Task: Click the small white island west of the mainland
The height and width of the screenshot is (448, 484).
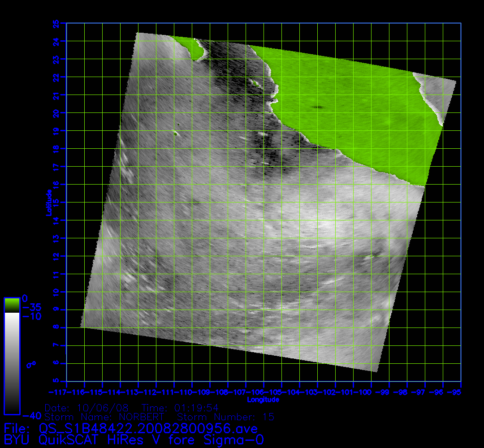Action: (175, 132)
